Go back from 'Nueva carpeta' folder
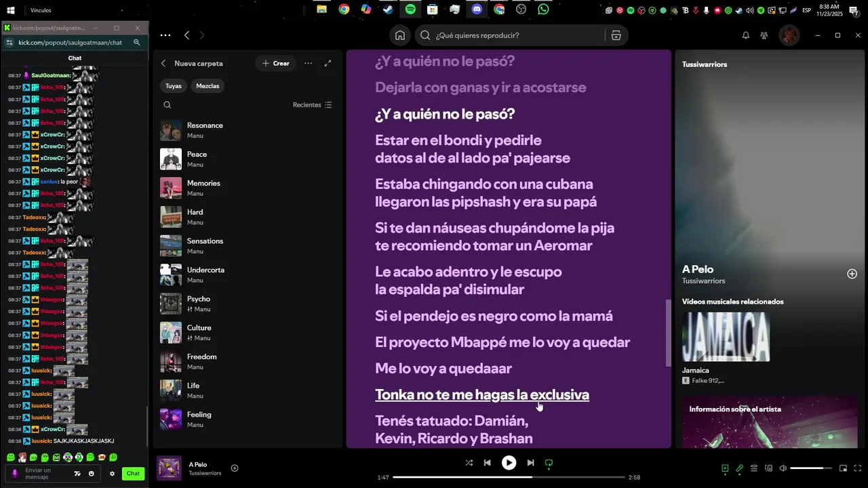The height and width of the screenshot is (488, 868). [163, 63]
